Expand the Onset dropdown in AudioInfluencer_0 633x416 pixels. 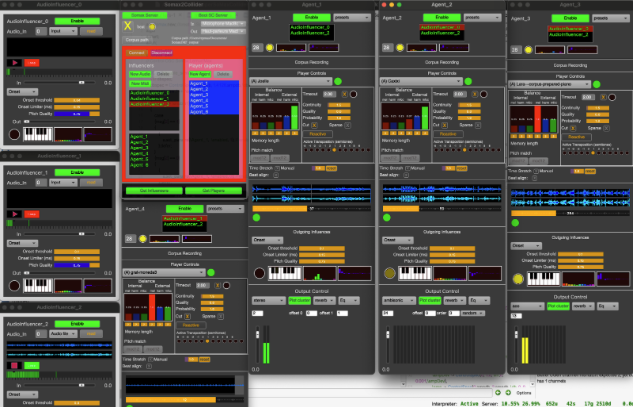coord(24,90)
